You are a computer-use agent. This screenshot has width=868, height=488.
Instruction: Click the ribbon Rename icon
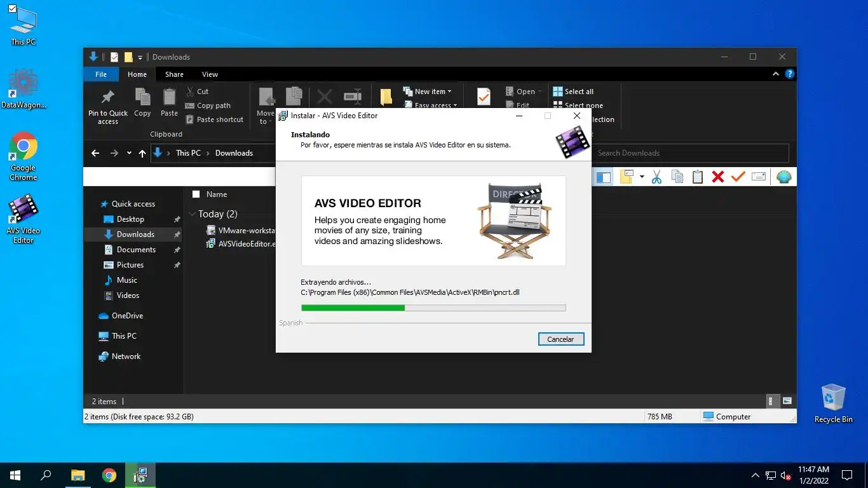pyautogui.click(x=353, y=97)
